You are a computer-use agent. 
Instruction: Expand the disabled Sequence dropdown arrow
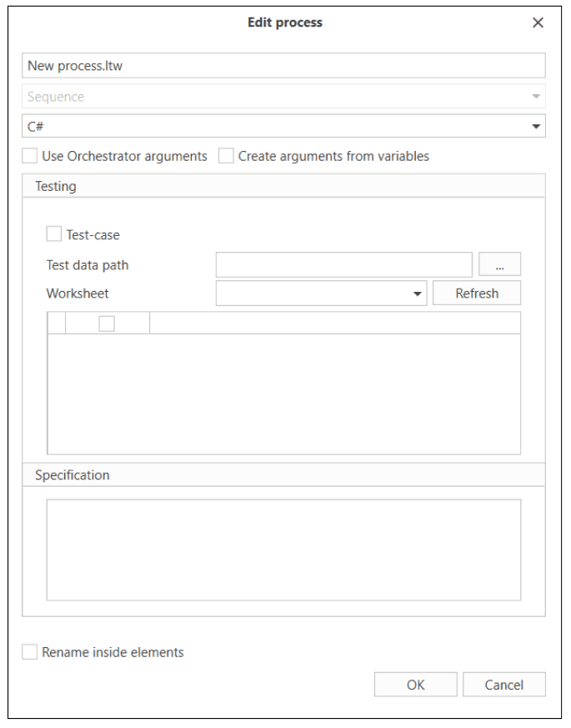(535, 97)
